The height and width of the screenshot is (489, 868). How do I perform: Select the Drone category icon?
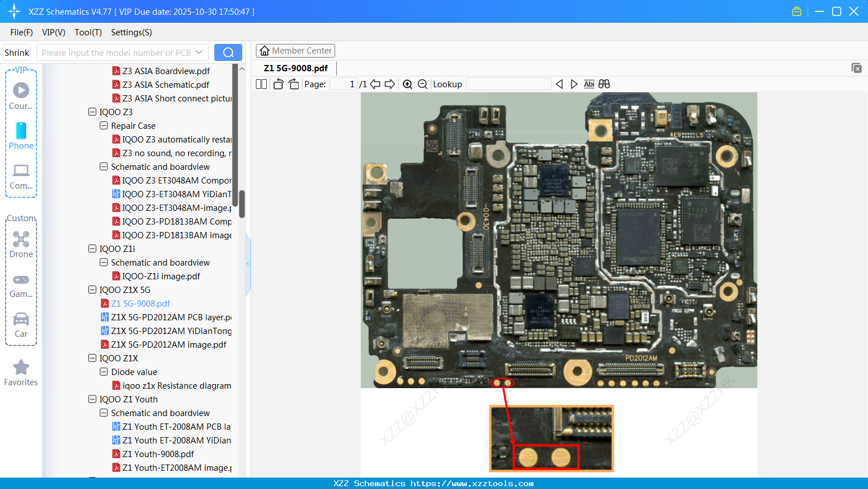[x=21, y=244]
